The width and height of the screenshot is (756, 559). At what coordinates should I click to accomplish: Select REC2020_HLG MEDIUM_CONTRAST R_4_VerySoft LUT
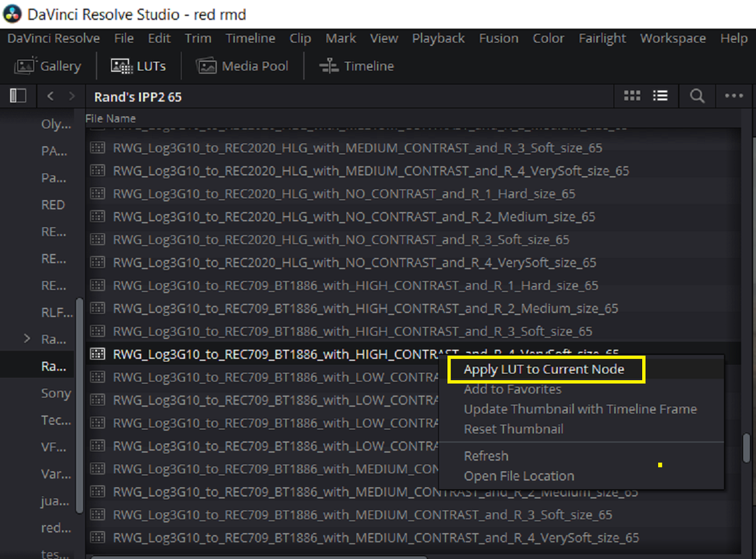pyautogui.click(x=371, y=170)
